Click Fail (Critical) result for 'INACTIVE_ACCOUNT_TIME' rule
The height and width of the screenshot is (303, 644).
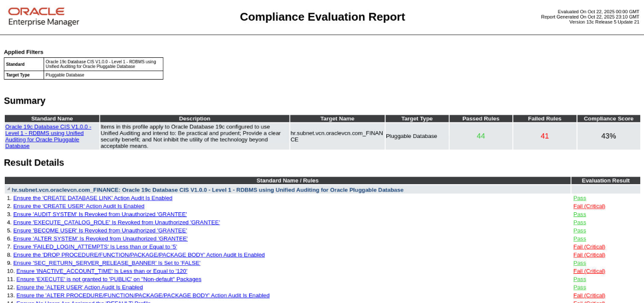point(589,271)
